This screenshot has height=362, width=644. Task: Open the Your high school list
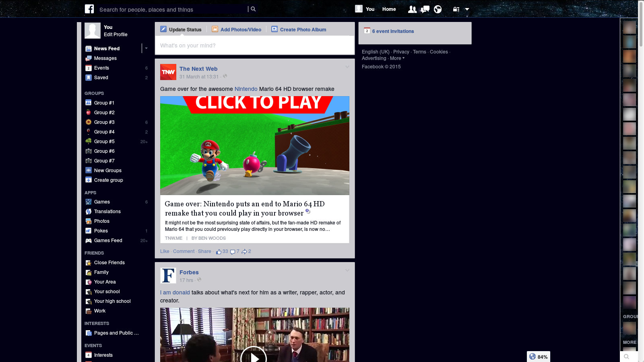(x=112, y=301)
